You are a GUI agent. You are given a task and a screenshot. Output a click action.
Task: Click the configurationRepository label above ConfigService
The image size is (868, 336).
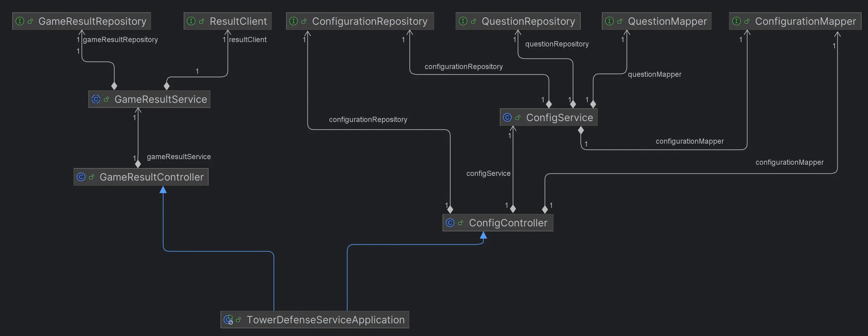point(464,67)
